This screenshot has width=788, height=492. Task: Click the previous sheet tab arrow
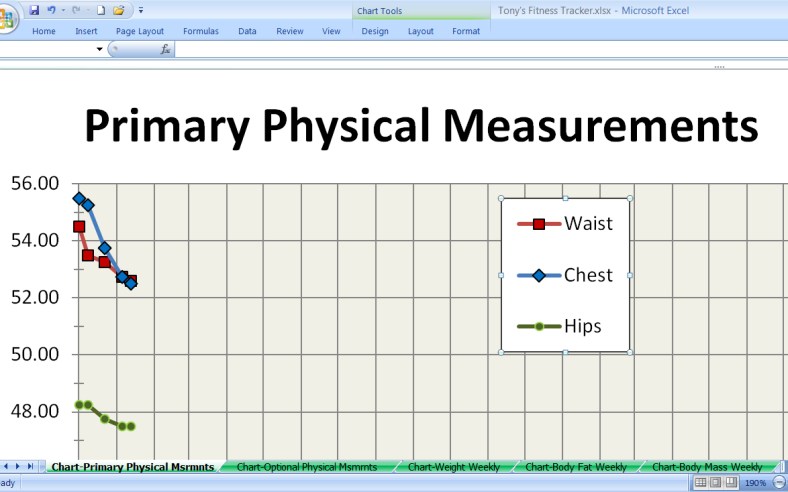(7, 466)
